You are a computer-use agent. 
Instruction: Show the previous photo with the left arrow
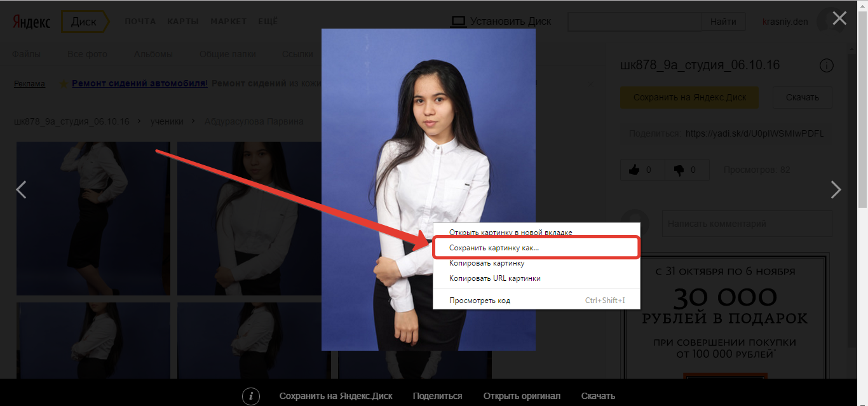tap(22, 189)
